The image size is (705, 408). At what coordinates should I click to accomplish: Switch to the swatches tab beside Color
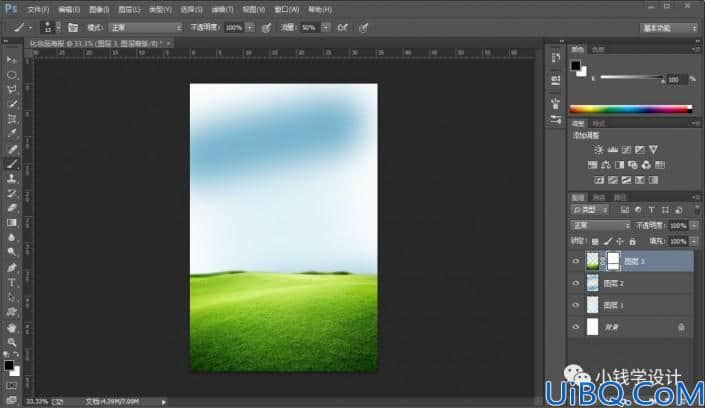598,49
